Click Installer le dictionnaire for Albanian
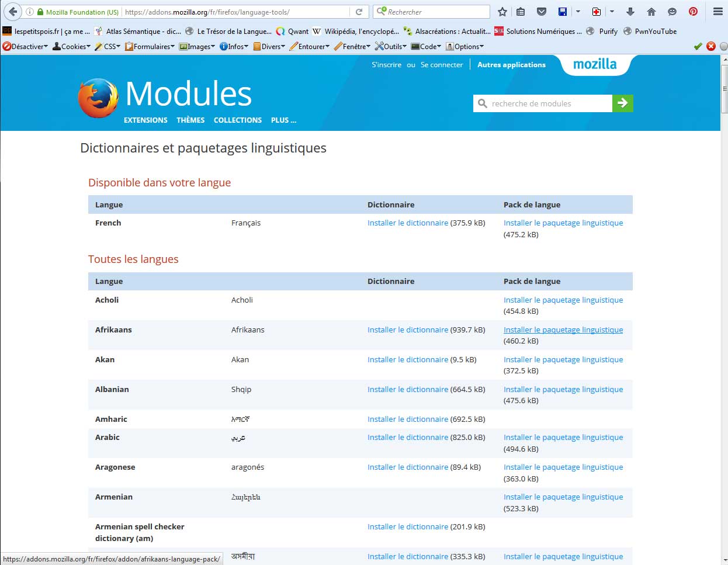 (407, 390)
